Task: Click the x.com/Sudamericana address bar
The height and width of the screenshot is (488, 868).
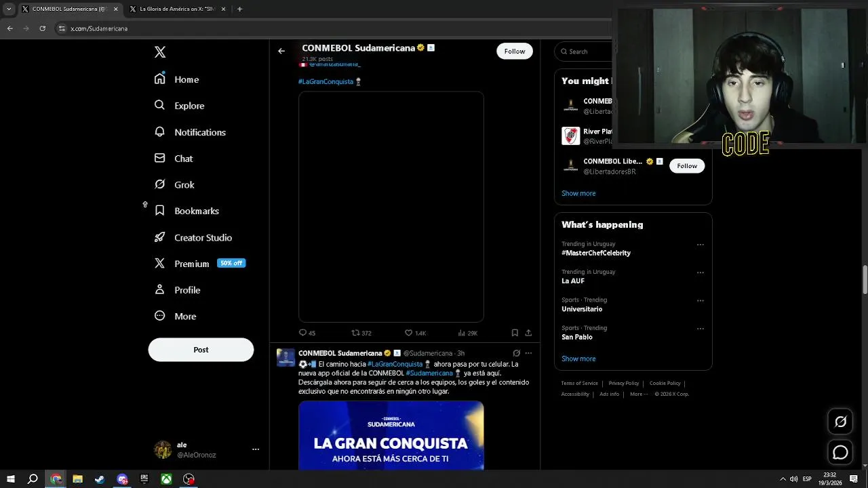Action: click(332, 28)
